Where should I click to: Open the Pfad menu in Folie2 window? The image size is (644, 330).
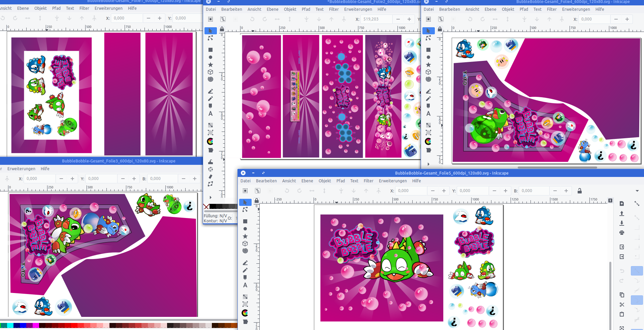pyautogui.click(x=306, y=9)
